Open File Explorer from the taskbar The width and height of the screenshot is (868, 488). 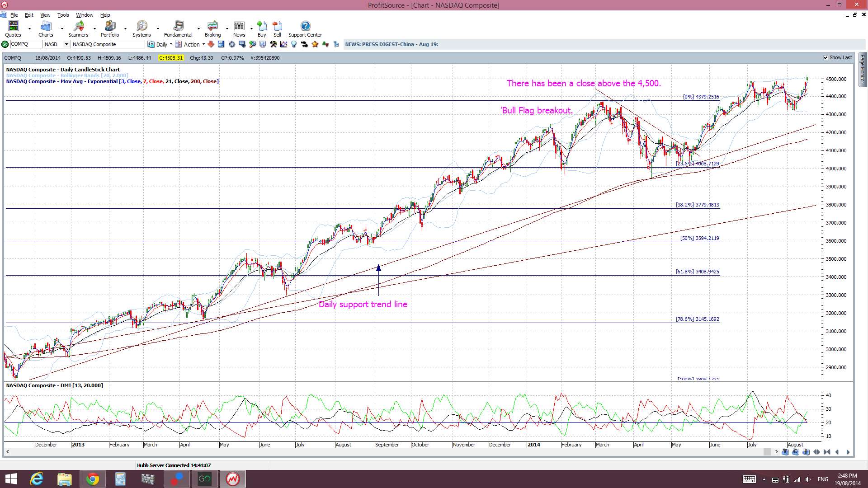point(65,479)
